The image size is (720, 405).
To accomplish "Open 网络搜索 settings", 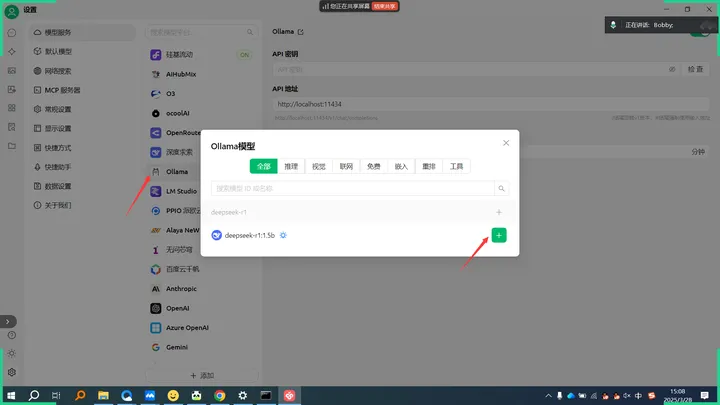I will coord(83,71).
